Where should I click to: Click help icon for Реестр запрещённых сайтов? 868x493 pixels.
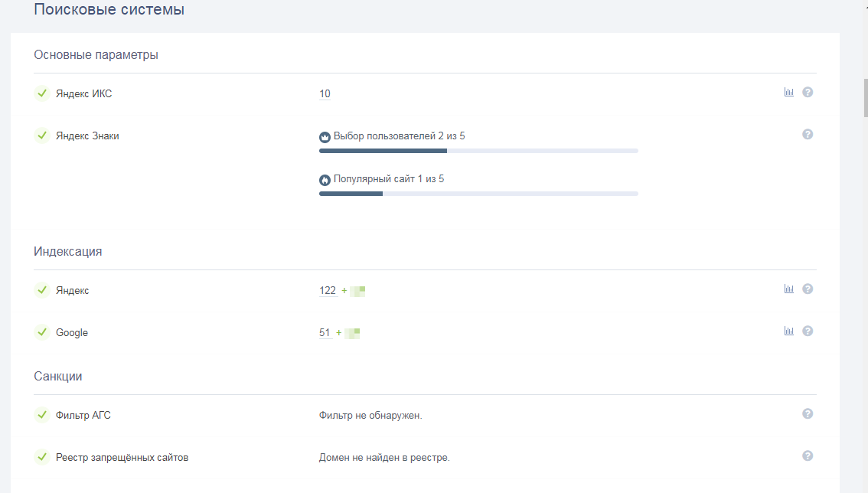click(x=808, y=456)
